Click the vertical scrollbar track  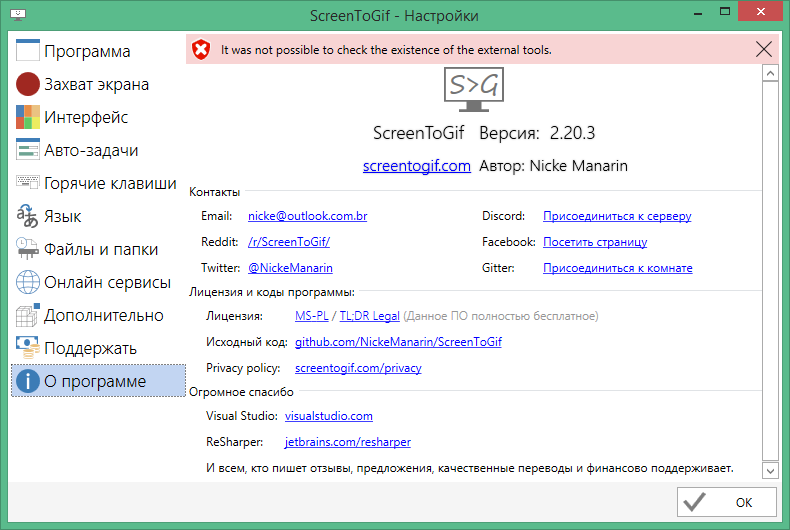click(770, 272)
